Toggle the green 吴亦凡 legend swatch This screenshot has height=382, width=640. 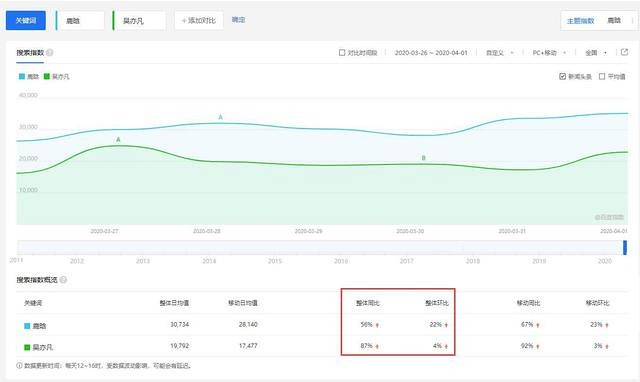point(47,76)
